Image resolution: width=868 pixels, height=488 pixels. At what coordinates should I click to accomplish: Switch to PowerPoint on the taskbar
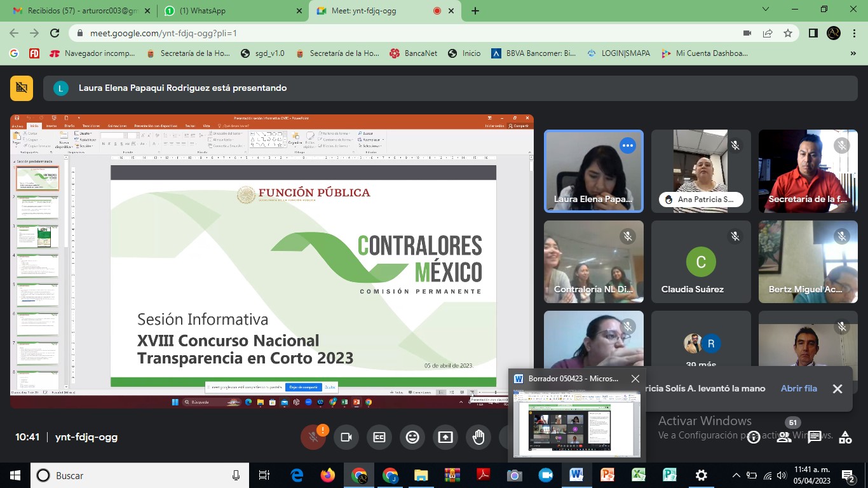[x=607, y=475]
